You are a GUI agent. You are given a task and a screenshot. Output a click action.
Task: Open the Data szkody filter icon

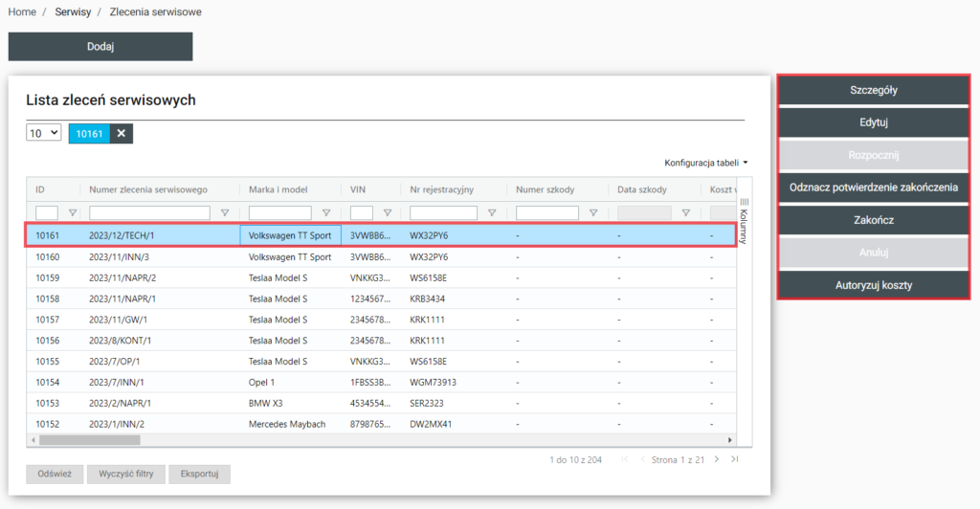click(x=685, y=213)
